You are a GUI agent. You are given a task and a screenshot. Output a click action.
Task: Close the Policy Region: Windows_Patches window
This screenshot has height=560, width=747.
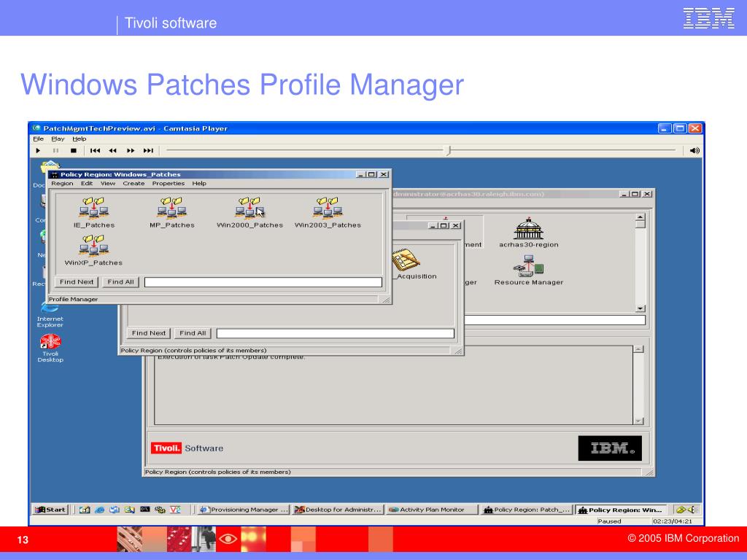(x=384, y=175)
